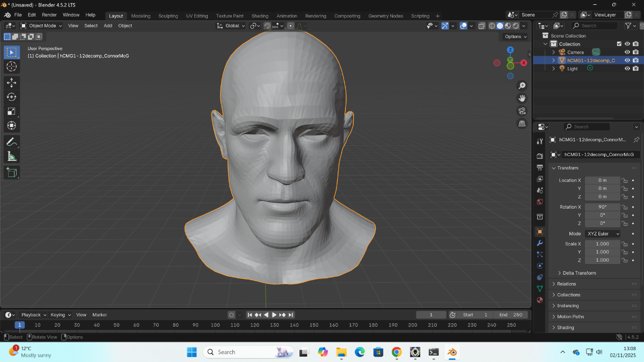
Task: Switch to the Sculpting workspace tab
Action: click(x=168, y=16)
